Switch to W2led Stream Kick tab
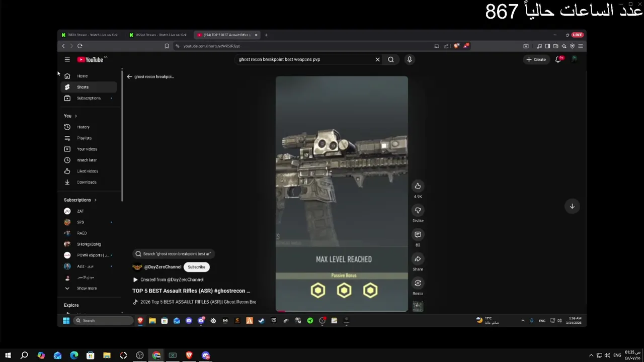Image resolution: width=644 pixels, height=362 pixels. (157, 35)
